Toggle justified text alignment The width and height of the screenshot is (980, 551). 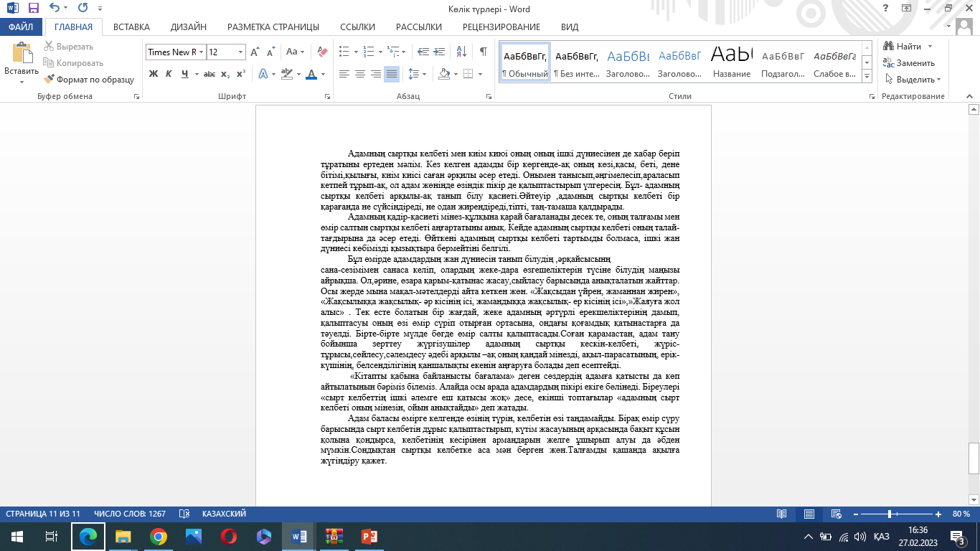point(391,74)
